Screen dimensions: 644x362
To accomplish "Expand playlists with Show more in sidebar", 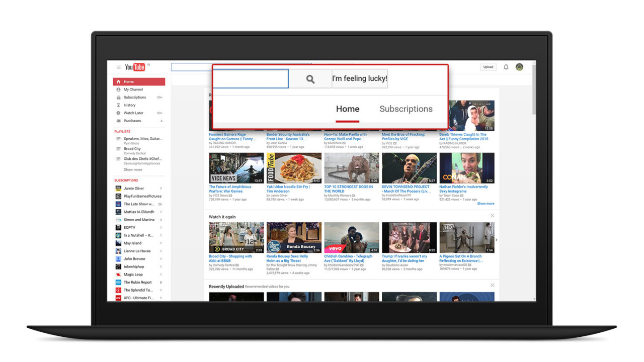I will pos(133,170).
